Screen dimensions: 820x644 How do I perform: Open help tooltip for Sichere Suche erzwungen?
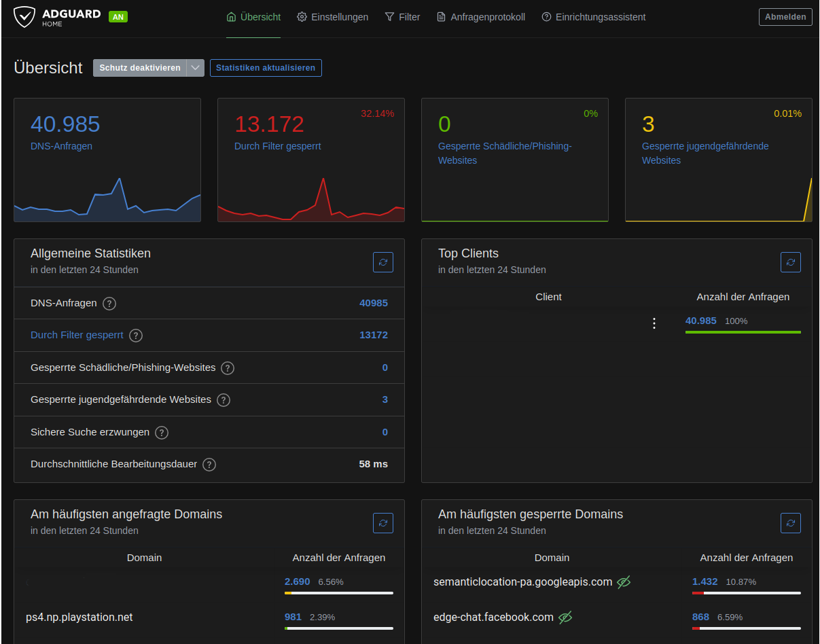[x=161, y=432]
